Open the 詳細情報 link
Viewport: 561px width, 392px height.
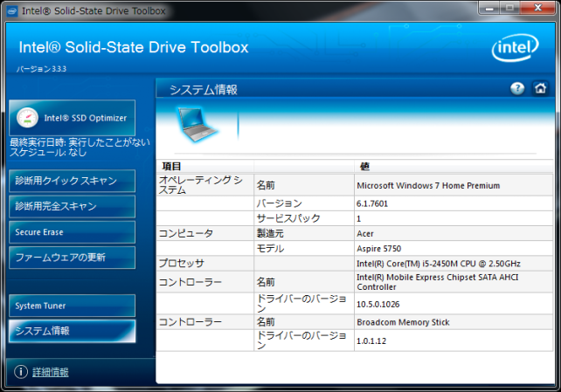(x=51, y=372)
